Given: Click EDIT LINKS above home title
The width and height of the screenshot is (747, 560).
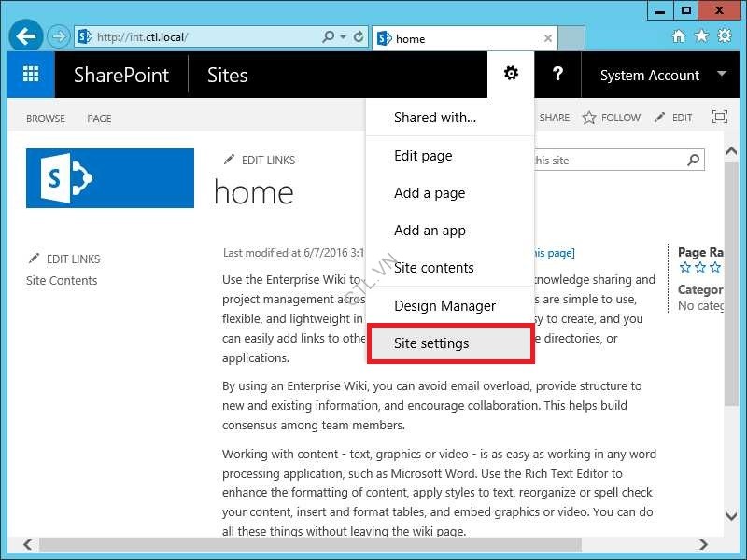Looking at the screenshot, I should point(260,161).
